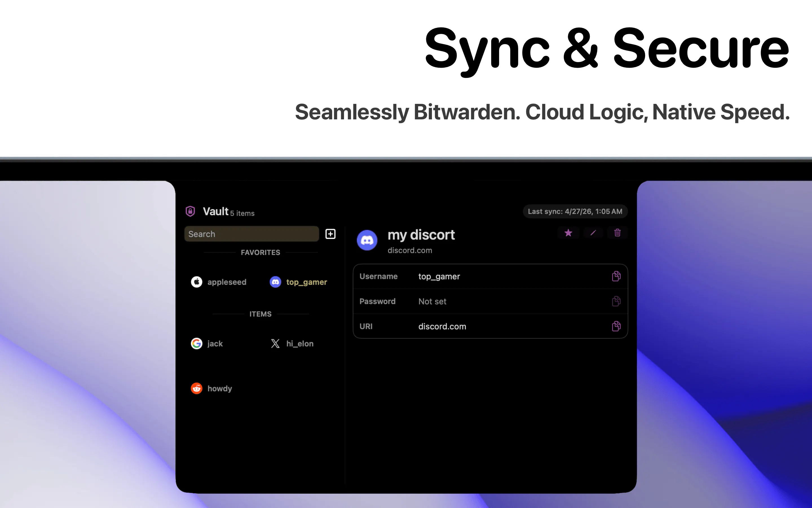The image size is (812, 508).
Task: Open the jack Google item
Action: (x=207, y=343)
